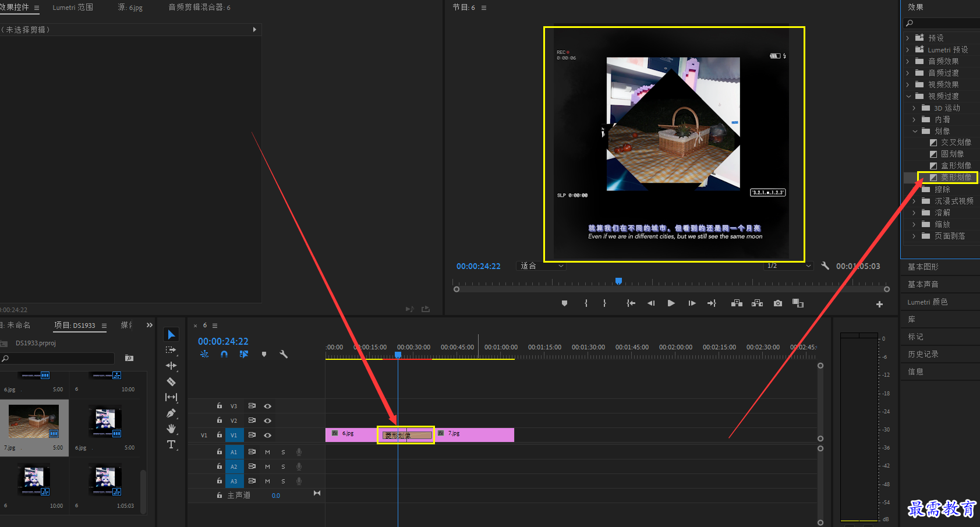The width and height of the screenshot is (980, 527).
Task: Toggle linked selection in timeline
Action: [x=244, y=354]
